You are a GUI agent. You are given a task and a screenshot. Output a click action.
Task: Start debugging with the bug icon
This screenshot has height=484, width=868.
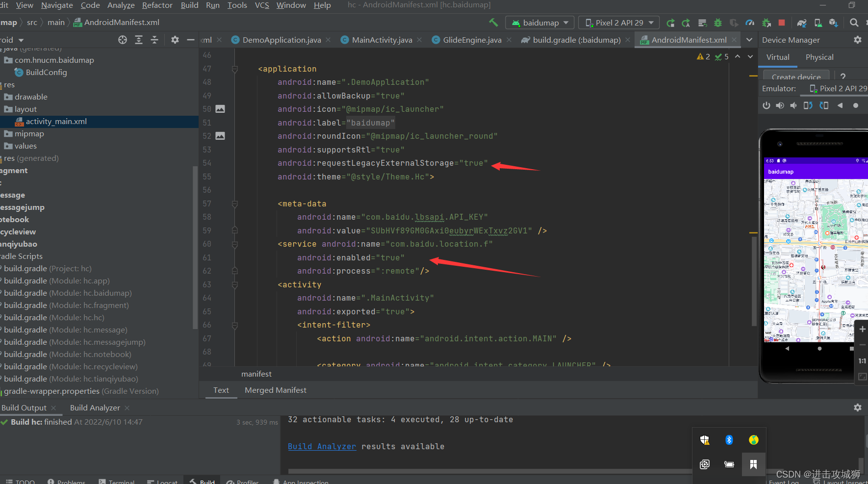(x=718, y=22)
